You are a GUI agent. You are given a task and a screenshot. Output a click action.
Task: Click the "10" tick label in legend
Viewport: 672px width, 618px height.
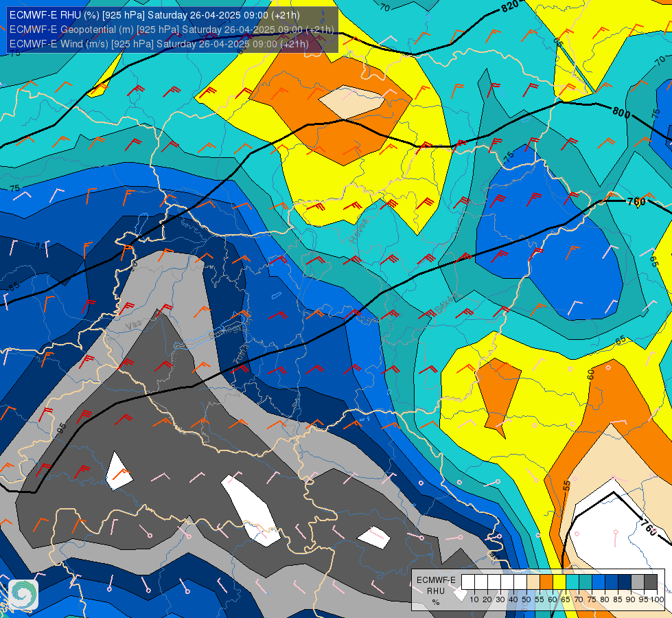474,599
